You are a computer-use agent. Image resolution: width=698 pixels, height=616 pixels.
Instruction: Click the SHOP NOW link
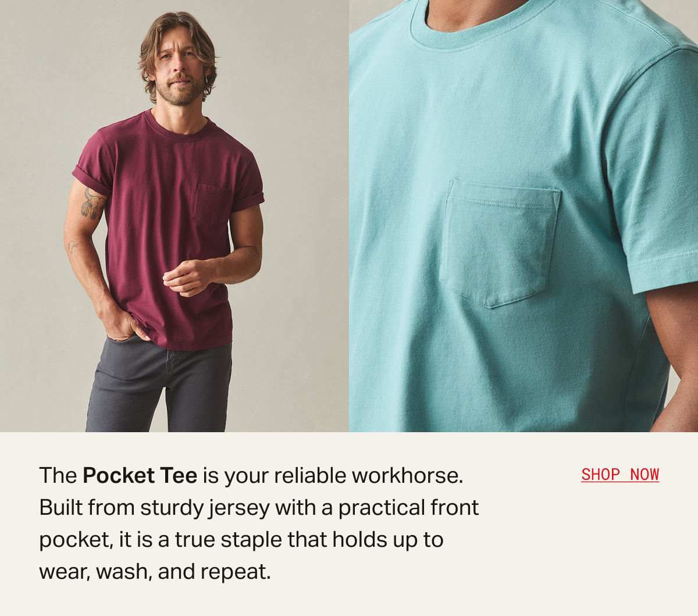(x=620, y=475)
